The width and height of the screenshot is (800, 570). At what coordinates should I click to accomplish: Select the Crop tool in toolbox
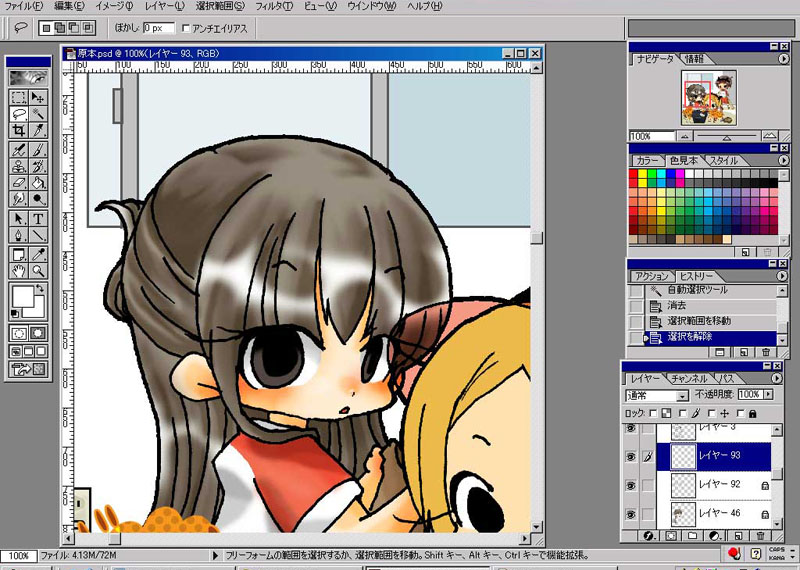point(18,131)
